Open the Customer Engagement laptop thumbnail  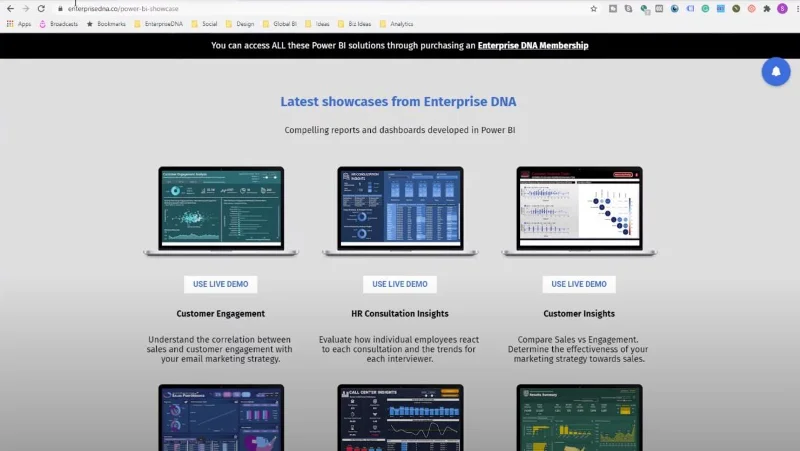pos(221,211)
